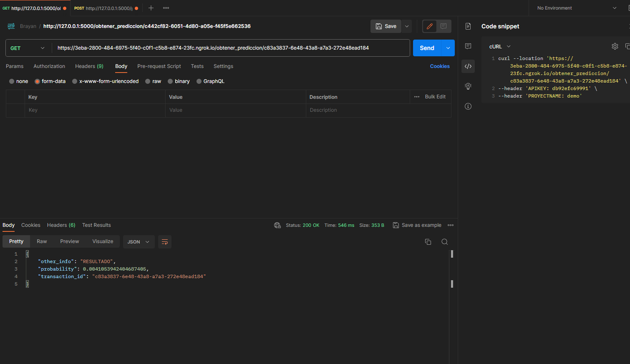Expand the Send button dropdown arrow

click(x=448, y=48)
